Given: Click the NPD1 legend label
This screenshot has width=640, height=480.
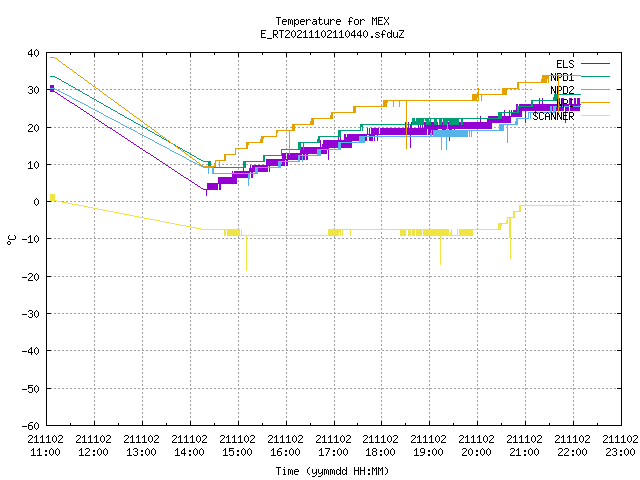Looking at the screenshot, I should 562,77.
